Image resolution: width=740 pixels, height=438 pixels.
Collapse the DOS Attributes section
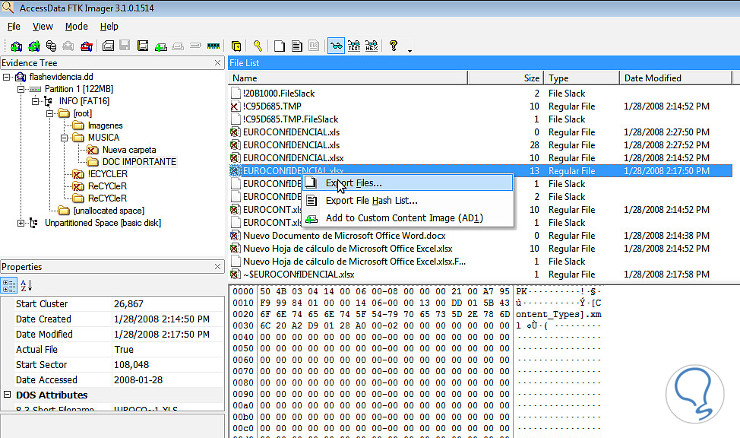coord(8,395)
